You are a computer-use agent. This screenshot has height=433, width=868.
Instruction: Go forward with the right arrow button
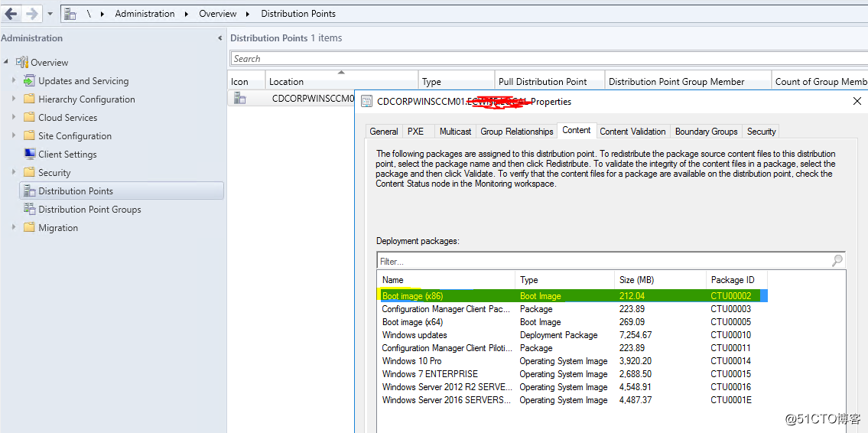coord(31,14)
